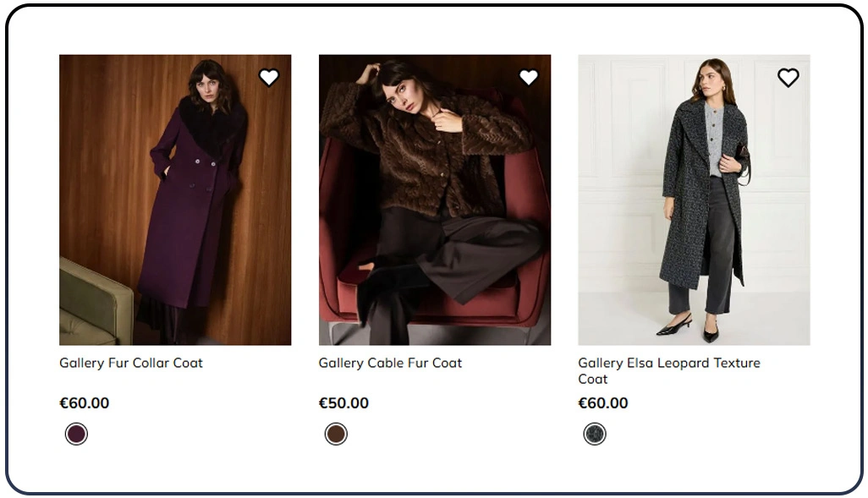Viewport: 868px width, 498px height.
Task: View the brown cable fur coat image
Action: (435, 200)
